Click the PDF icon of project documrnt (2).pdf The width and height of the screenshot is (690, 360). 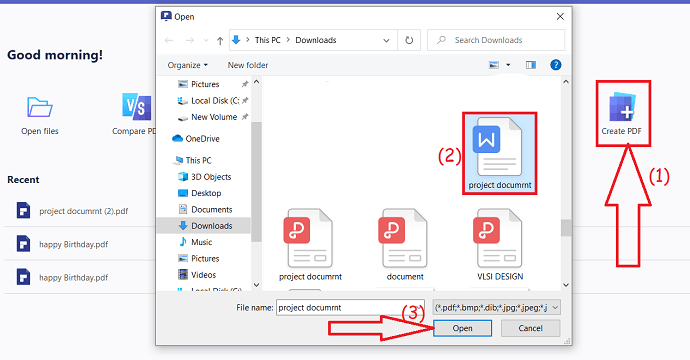[23, 210]
